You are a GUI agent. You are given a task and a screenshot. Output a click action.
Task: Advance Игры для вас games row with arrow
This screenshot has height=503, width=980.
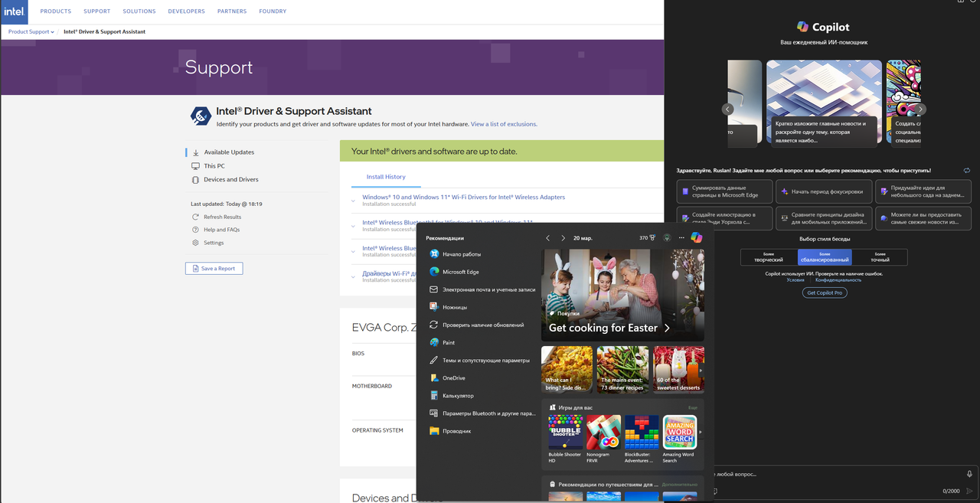(x=701, y=432)
